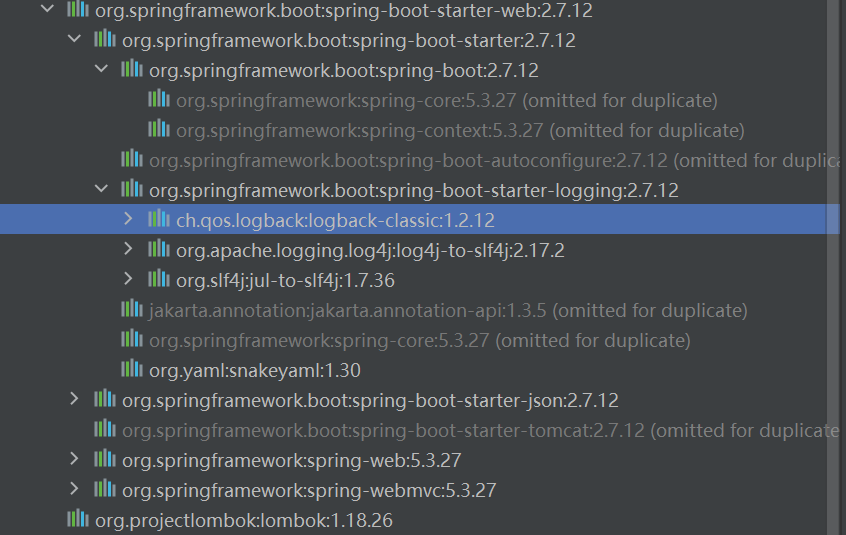Image resolution: width=846 pixels, height=535 pixels.
Task: Expand the logback-classic:1.2.12 dependency
Action: tap(128, 218)
